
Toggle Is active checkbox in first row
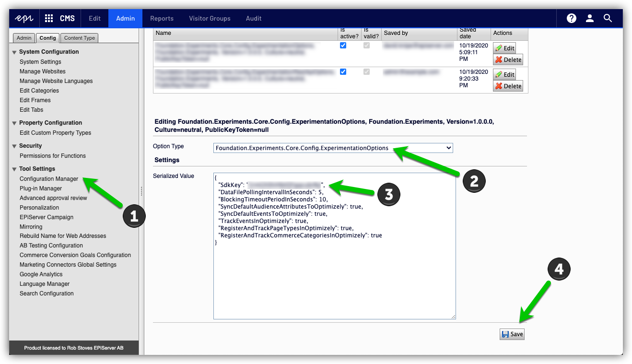pos(343,46)
